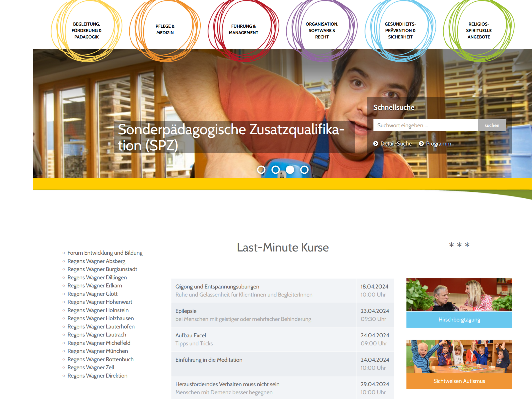
Task: Open Forum Entwicklung und Bildung in sidebar
Action: [x=105, y=253]
